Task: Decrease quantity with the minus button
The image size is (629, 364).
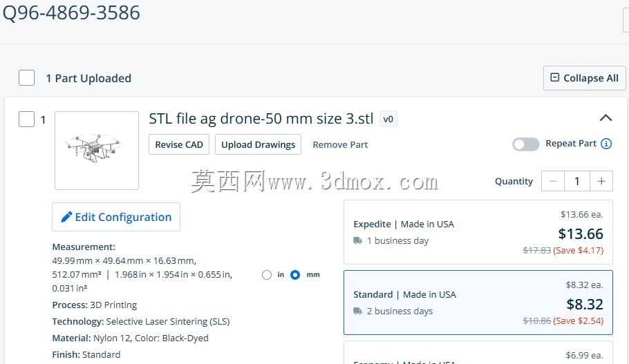Action: (553, 181)
